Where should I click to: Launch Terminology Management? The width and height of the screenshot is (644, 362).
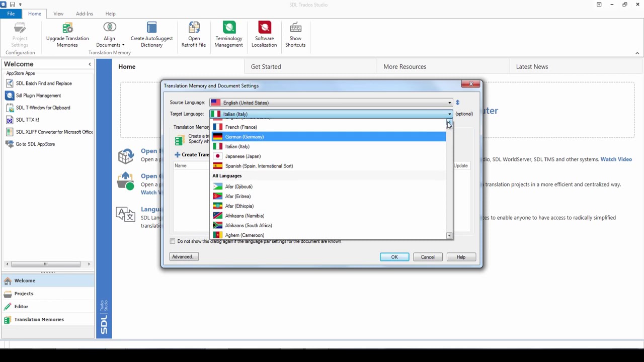click(x=229, y=35)
